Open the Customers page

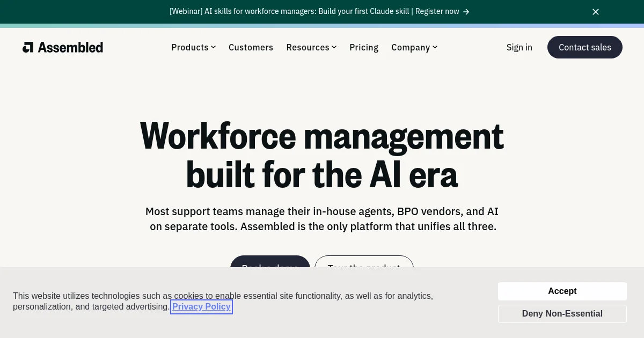[x=251, y=47]
